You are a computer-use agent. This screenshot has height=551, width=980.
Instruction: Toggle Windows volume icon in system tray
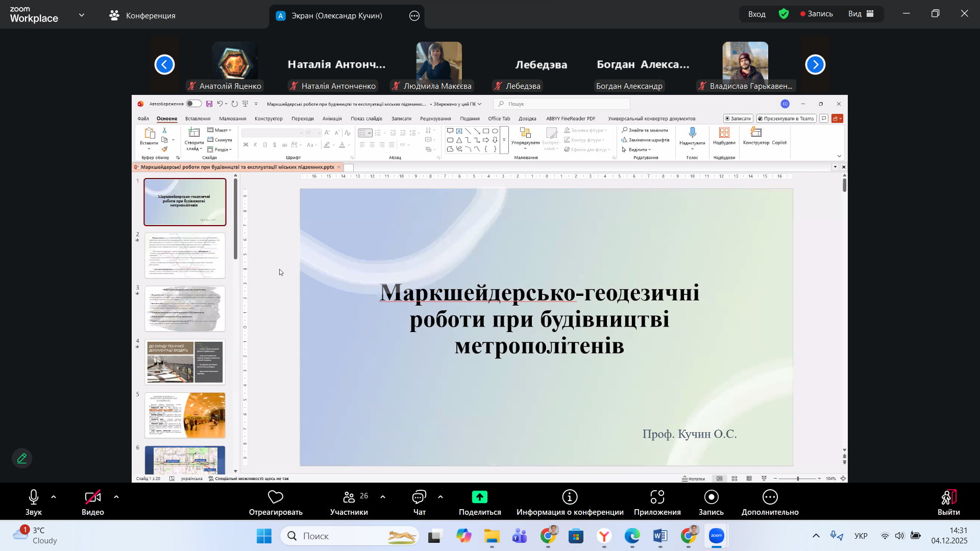coord(899,536)
